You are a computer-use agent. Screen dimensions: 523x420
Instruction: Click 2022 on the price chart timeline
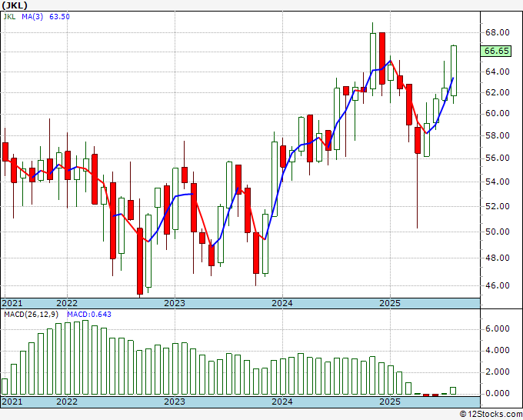pyautogui.click(x=67, y=303)
